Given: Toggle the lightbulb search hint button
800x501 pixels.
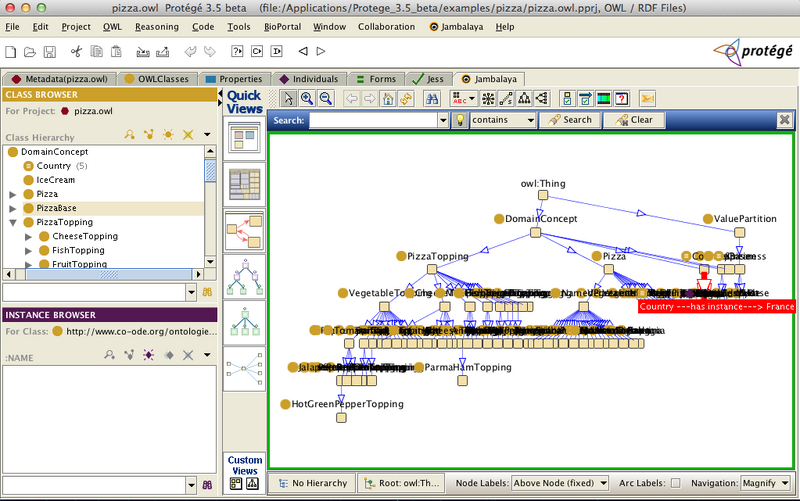Looking at the screenshot, I should pos(460,120).
